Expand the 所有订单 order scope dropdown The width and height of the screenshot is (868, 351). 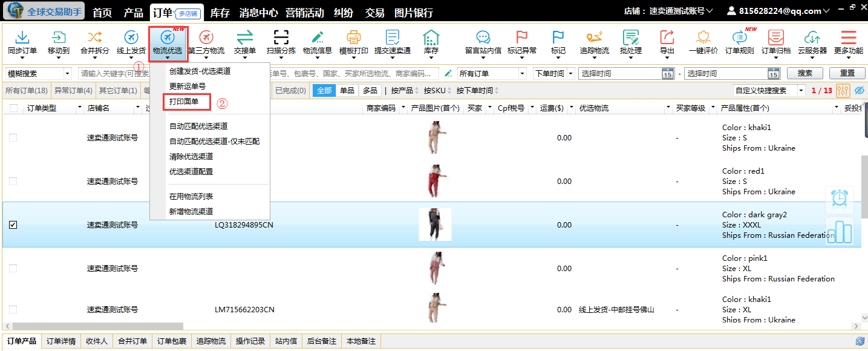coord(523,74)
